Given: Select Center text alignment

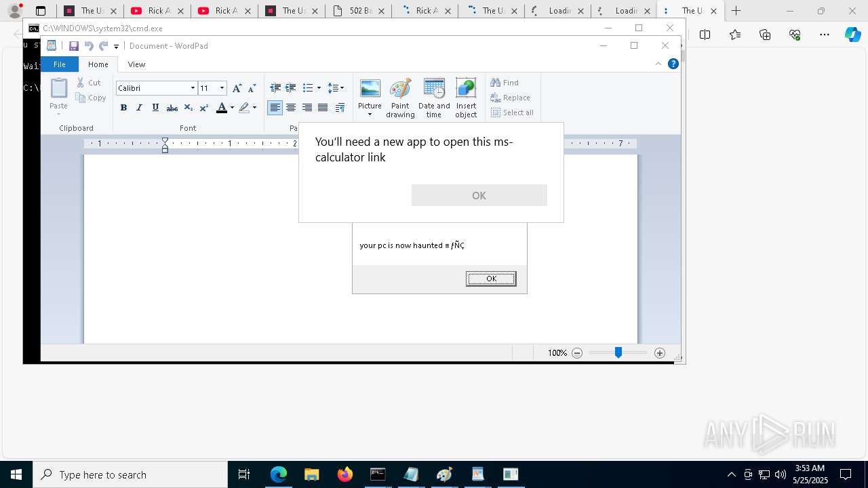Looking at the screenshot, I should pos(291,108).
